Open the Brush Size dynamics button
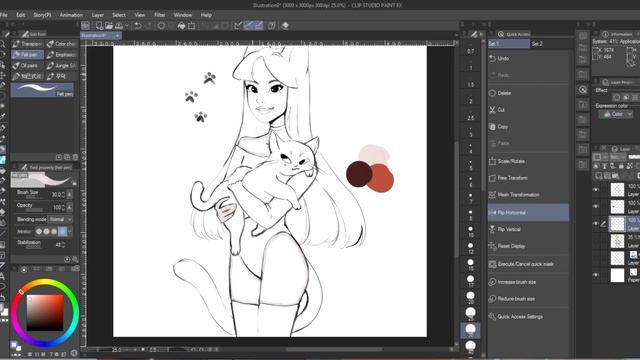This screenshot has width=640, height=360. 69,195
